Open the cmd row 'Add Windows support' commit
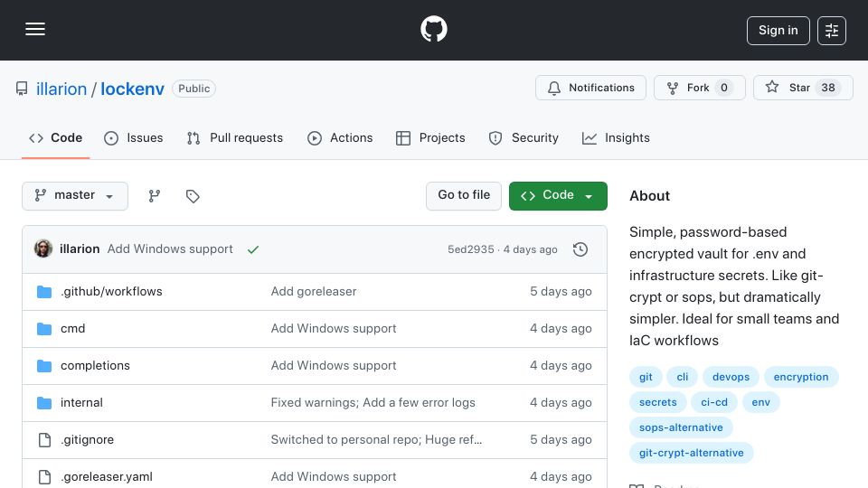 (x=334, y=329)
